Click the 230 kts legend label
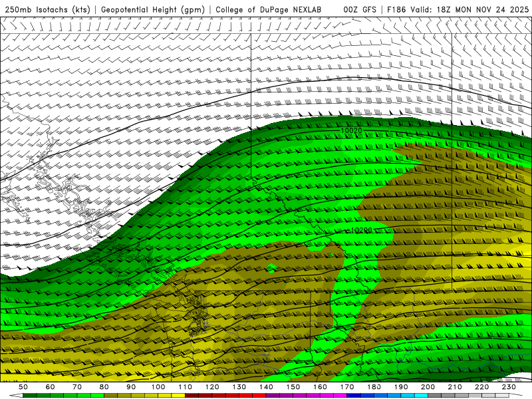 tap(509, 387)
